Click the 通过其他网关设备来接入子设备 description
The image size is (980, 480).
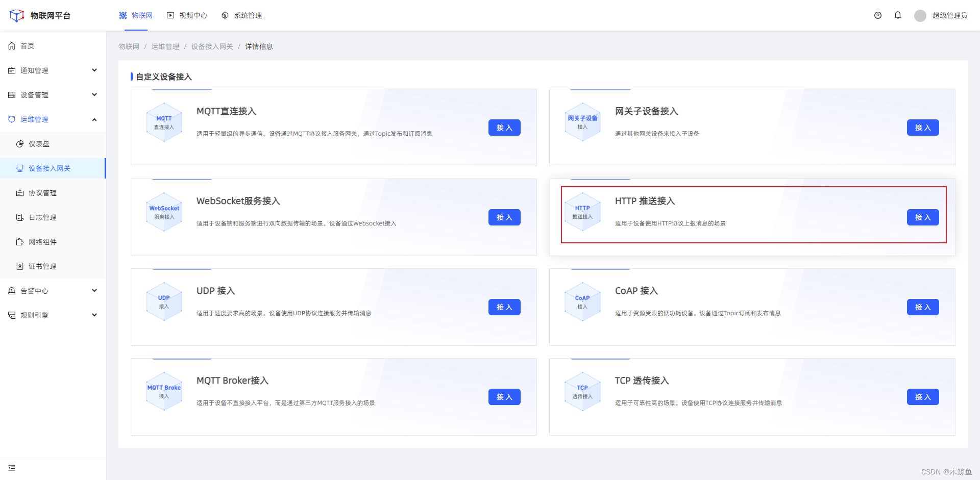coord(657,134)
